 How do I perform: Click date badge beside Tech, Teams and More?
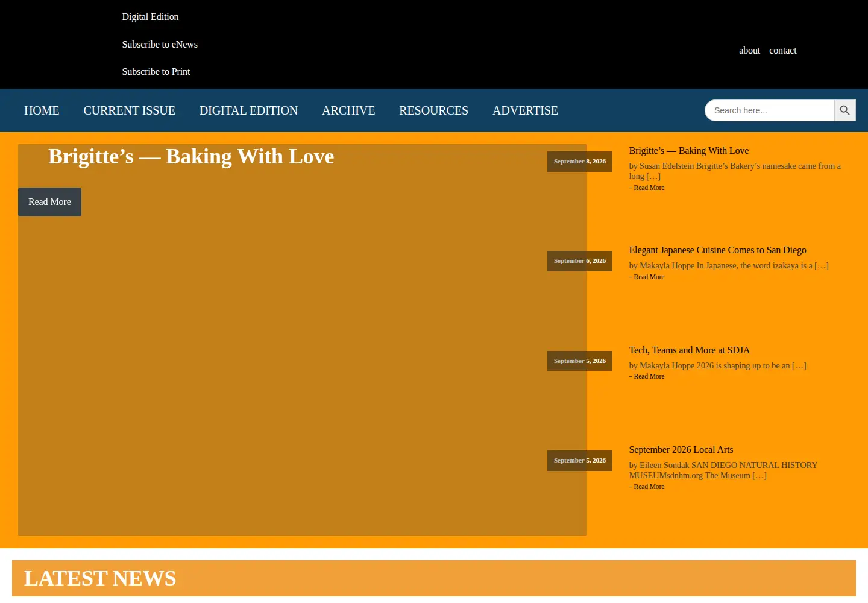[580, 361]
